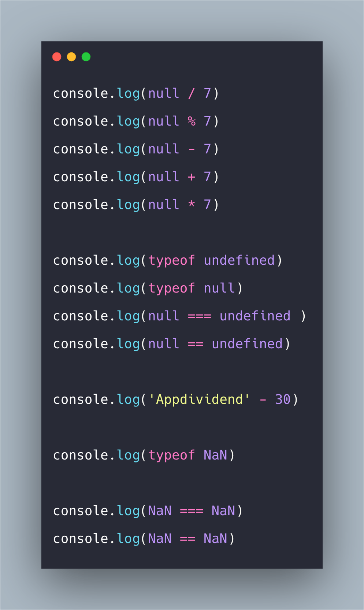364x610 pixels.
Task: Click the number 30 in code
Action: point(283,399)
